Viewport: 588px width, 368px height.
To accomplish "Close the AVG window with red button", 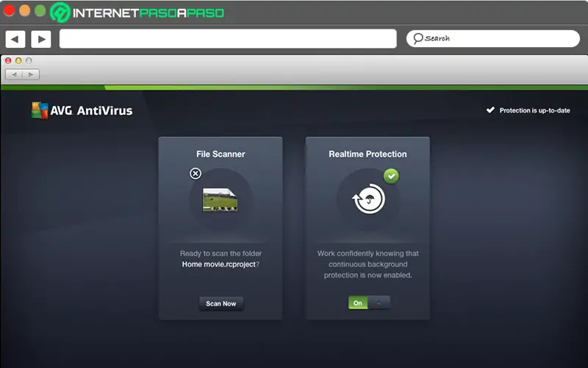I will (8, 60).
